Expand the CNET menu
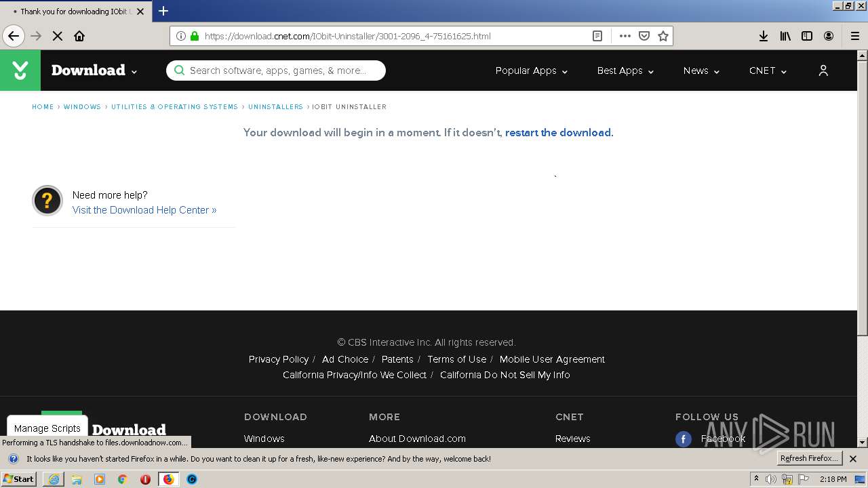Screen dimensions: 868x488 pos(768,70)
